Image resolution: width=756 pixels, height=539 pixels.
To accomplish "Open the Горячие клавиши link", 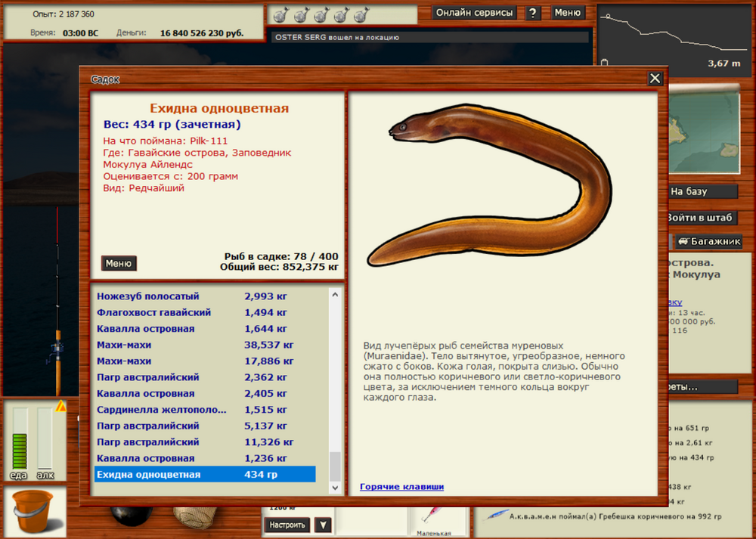I will coord(401,487).
